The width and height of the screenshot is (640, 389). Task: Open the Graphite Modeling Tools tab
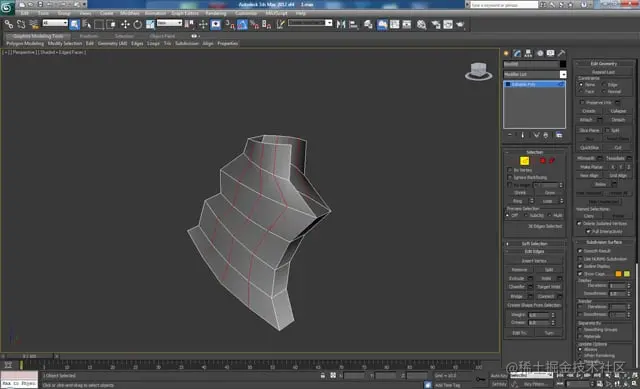pos(38,36)
